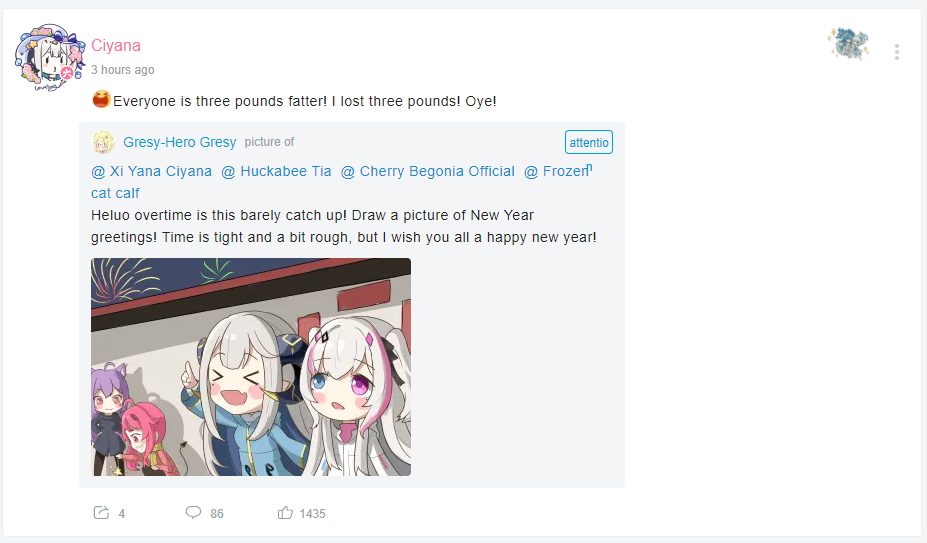Click the Ciyana username link
927x543 pixels.
point(116,46)
